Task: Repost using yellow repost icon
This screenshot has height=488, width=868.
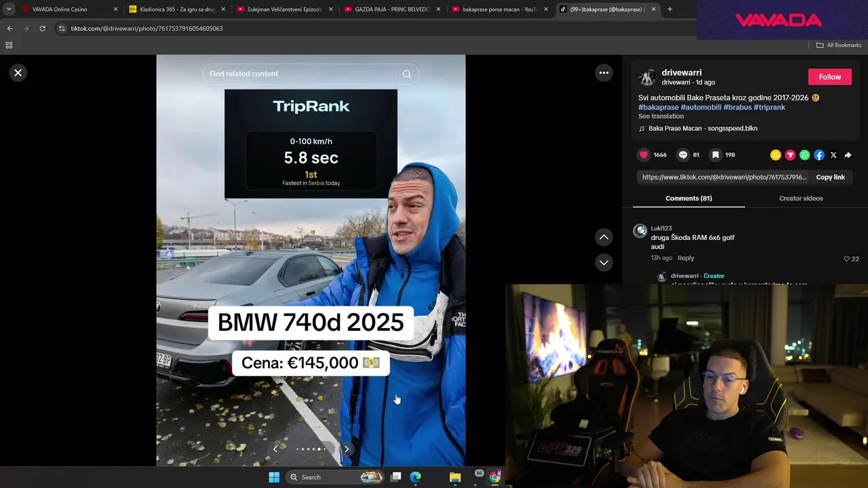Action: coord(776,155)
